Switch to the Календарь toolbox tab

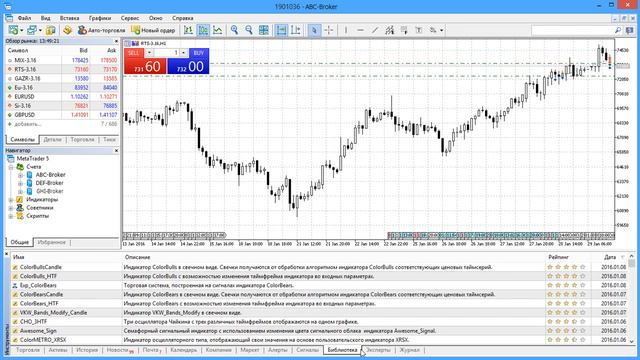[x=184, y=350]
